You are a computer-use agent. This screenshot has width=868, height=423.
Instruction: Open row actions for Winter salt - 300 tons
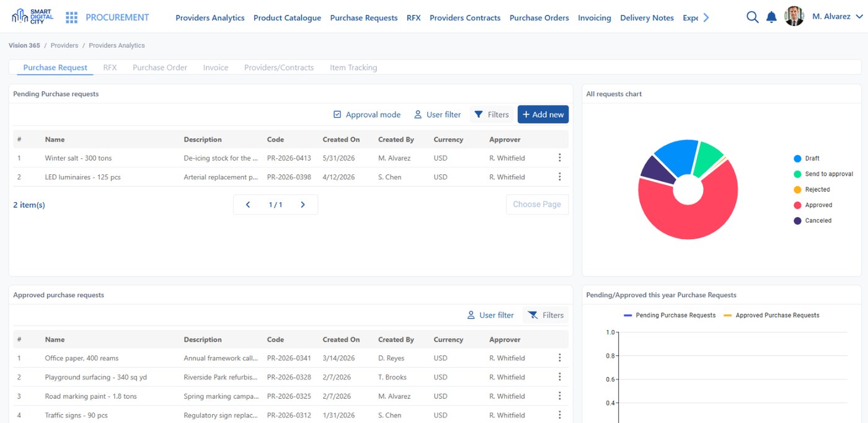coord(559,158)
